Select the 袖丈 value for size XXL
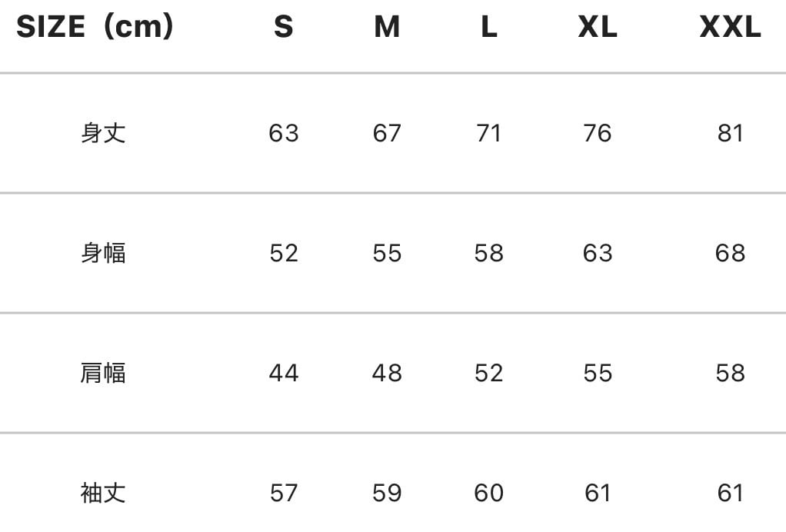The height and width of the screenshot is (532, 786). [730, 493]
